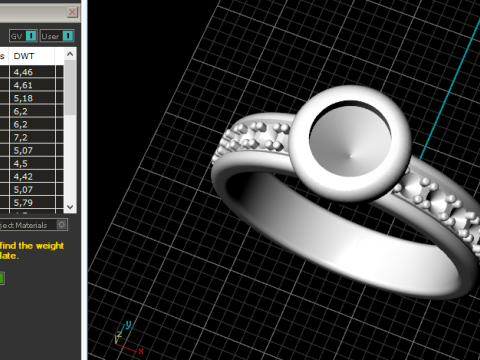Click the materials list scrollbar thumb
This screenshot has height=360, width=480.
coord(70,87)
